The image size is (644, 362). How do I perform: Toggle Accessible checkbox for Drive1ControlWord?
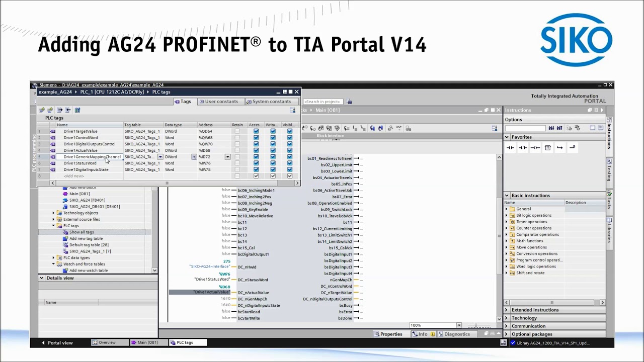256,138
